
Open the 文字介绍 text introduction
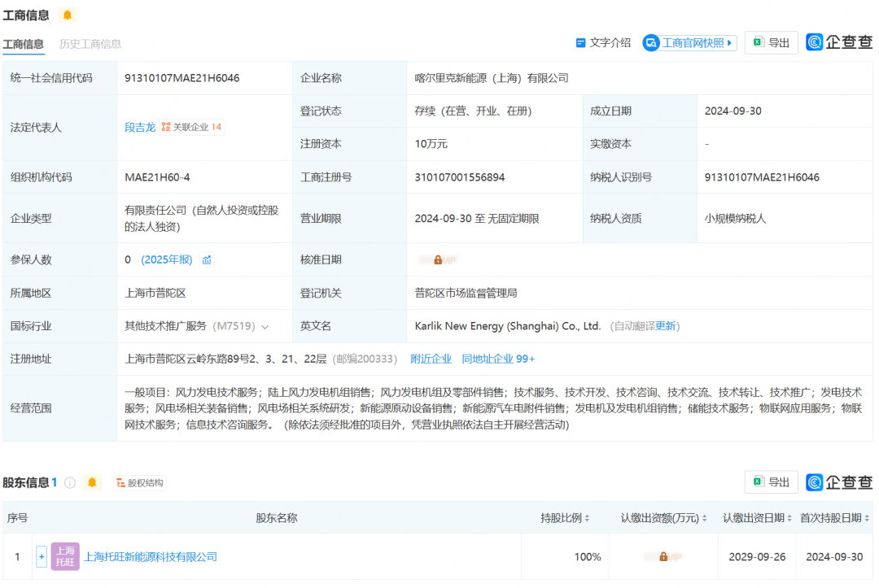coord(603,42)
